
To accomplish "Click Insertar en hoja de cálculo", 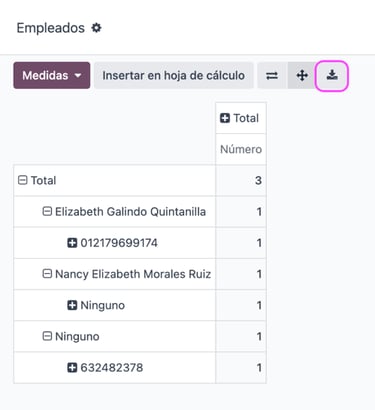I will 173,75.
